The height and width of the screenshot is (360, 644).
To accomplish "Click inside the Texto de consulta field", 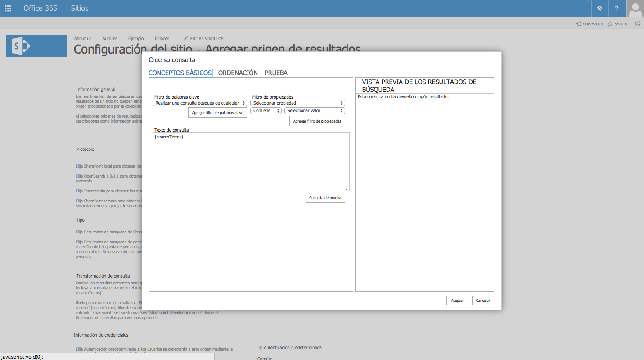I will [251, 162].
